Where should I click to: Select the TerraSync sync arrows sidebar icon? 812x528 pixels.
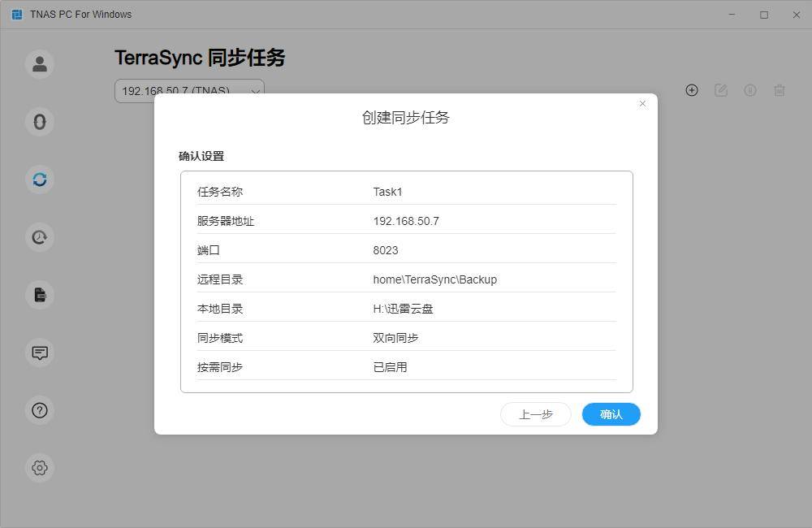40,180
